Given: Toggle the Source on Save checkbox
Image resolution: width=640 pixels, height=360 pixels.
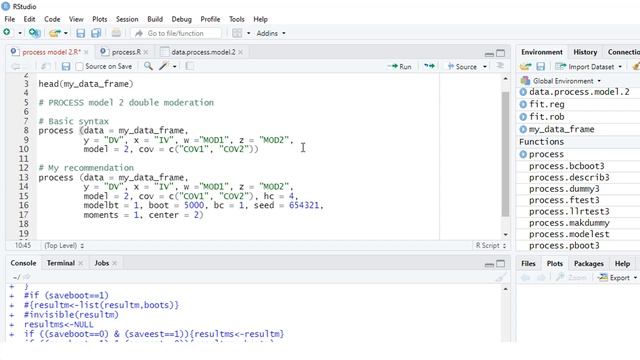Looking at the screenshot, I should click(79, 66).
